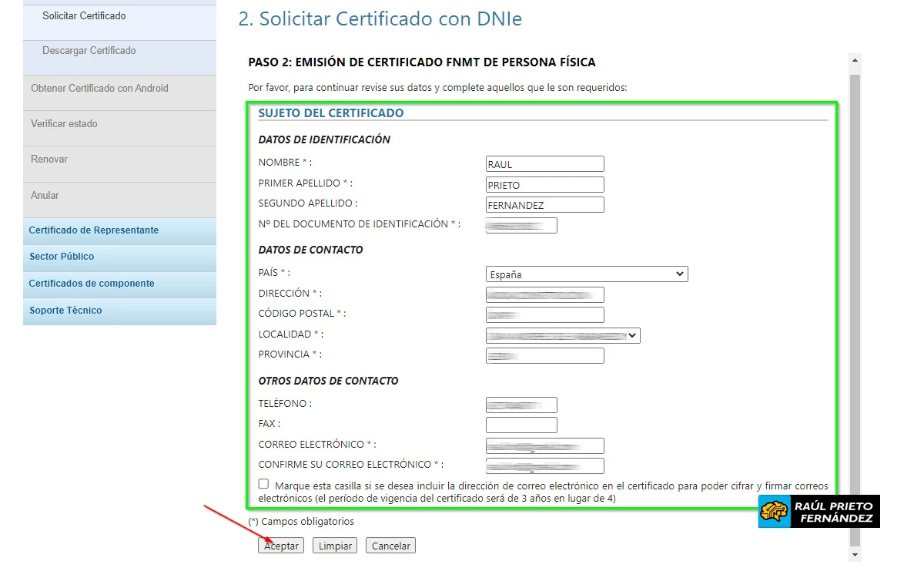
Task: Open the "Verificar estado" page
Action: (65, 123)
